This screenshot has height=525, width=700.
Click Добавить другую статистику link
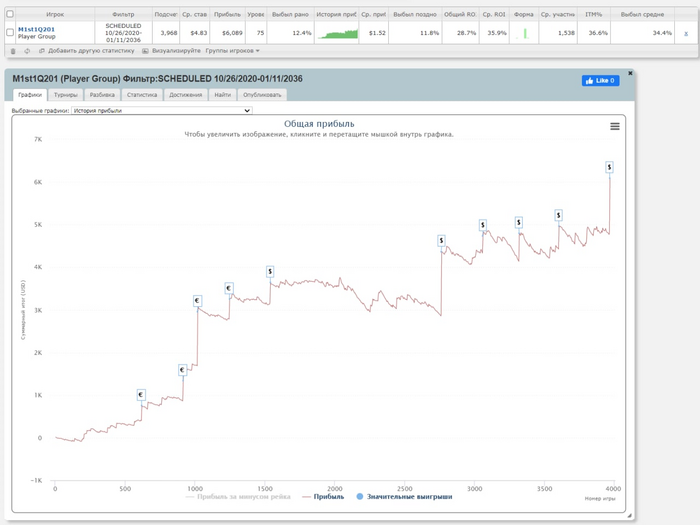point(91,51)
